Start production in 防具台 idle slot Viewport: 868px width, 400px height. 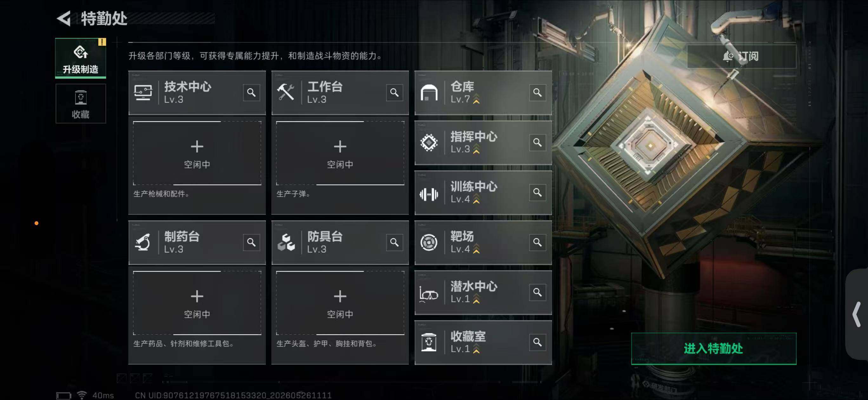pos(340,303)
